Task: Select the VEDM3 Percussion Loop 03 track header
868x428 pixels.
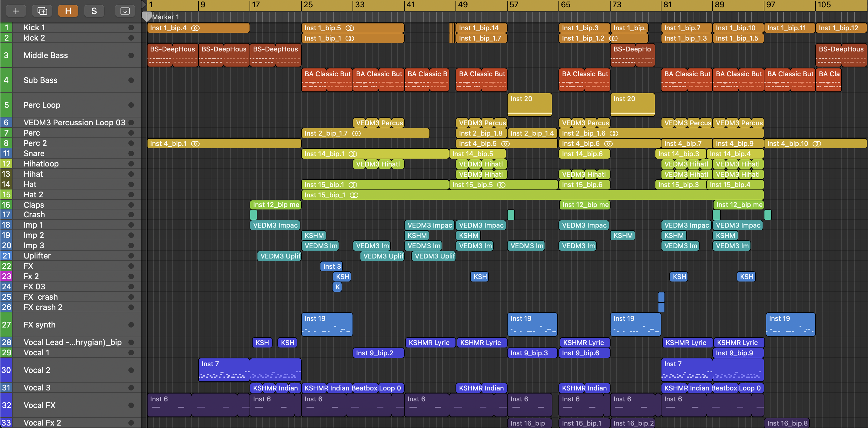Action: tap(71, 123)
